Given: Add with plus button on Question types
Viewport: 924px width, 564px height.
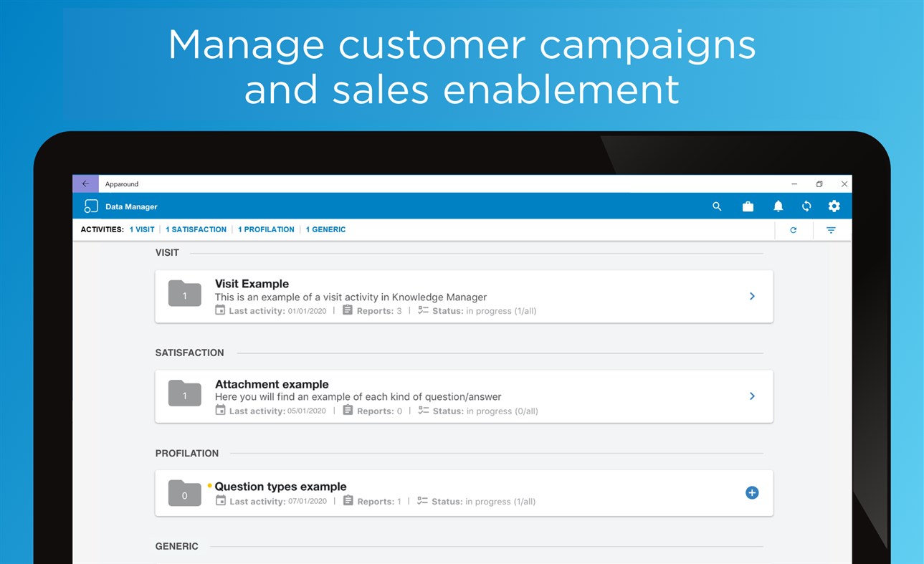Looking at the screenshot, I should coord(752,492).
